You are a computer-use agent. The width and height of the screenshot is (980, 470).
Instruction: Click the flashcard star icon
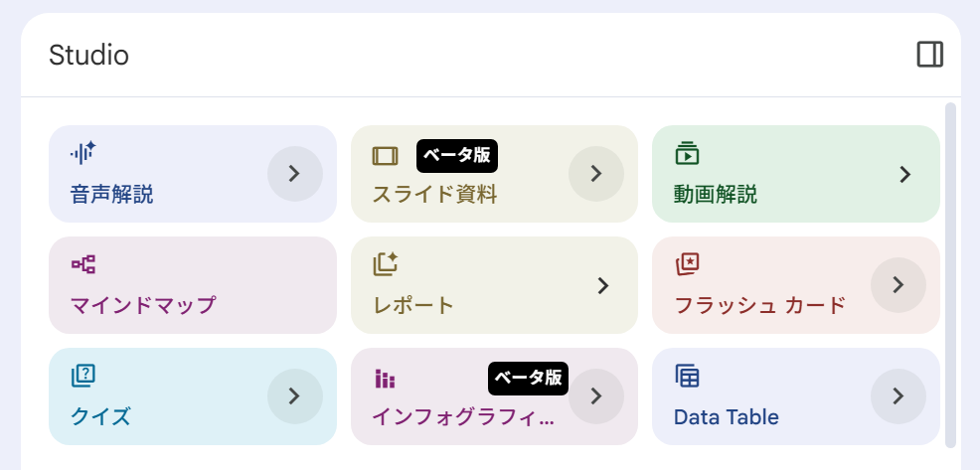click(687, 264)
